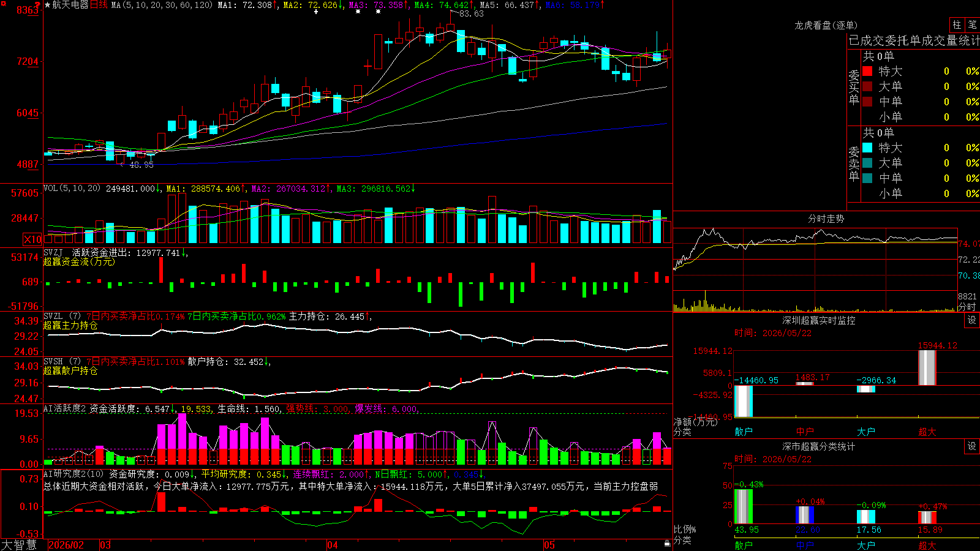Click the 大智慧 logo in the corner
The width and height of the screenshot is (980, 551).
pos(19,545)
